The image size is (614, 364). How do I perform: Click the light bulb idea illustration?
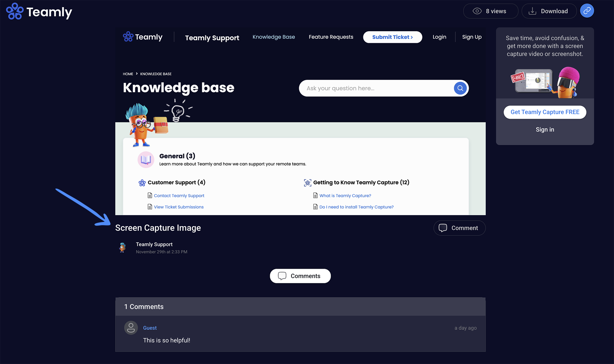178,110
